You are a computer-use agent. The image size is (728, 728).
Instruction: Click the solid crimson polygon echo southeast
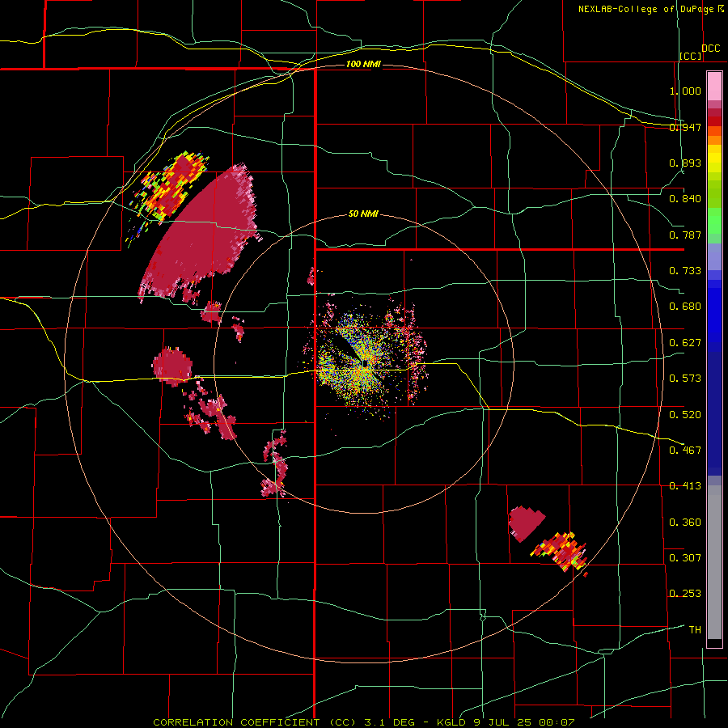[526, 523]
